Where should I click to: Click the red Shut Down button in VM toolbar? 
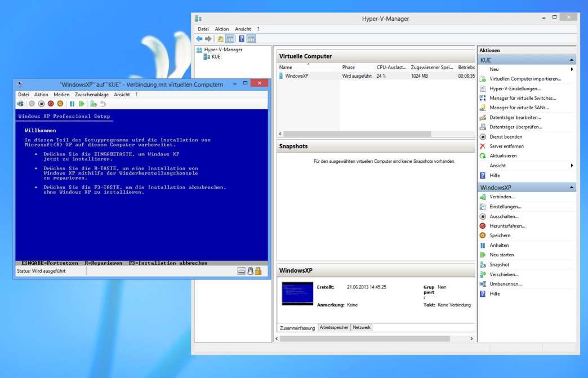point(51,104)
